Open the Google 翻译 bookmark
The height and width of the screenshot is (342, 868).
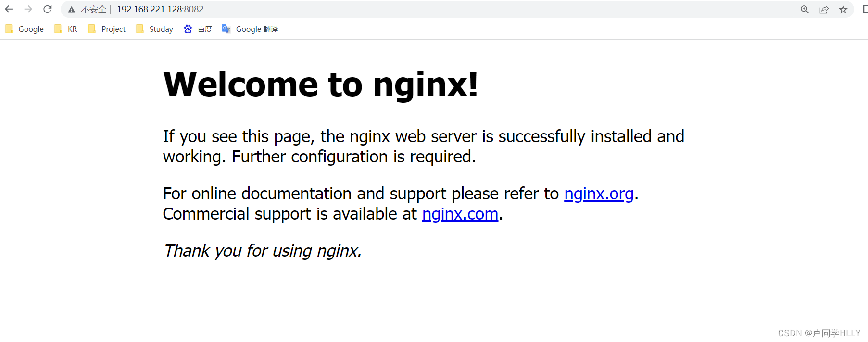[x=250, y=29]
